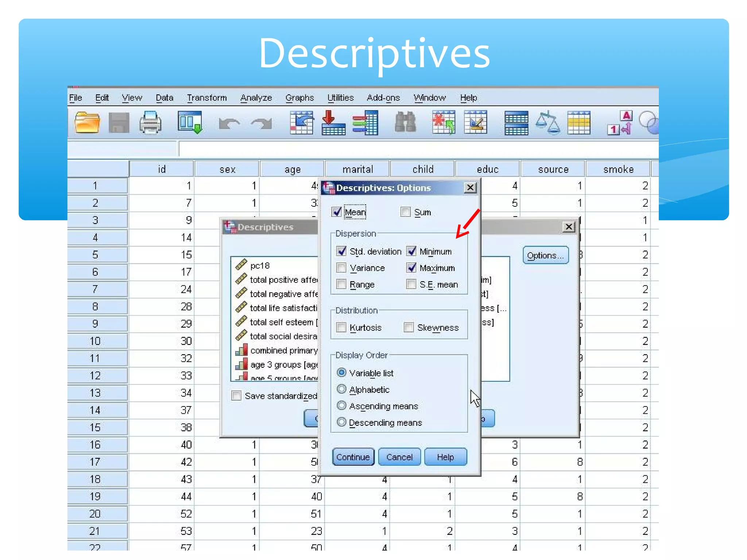Open Recall recent dialogs icon
Image resolution: width=747 pixels, height=560 pixels.
[190, 123]
